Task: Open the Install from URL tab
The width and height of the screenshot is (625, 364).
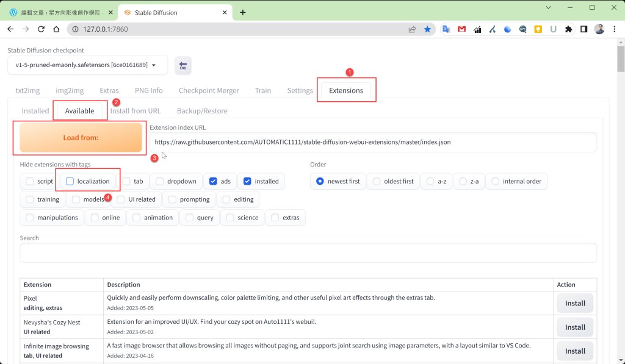Action: pos(135,111)
